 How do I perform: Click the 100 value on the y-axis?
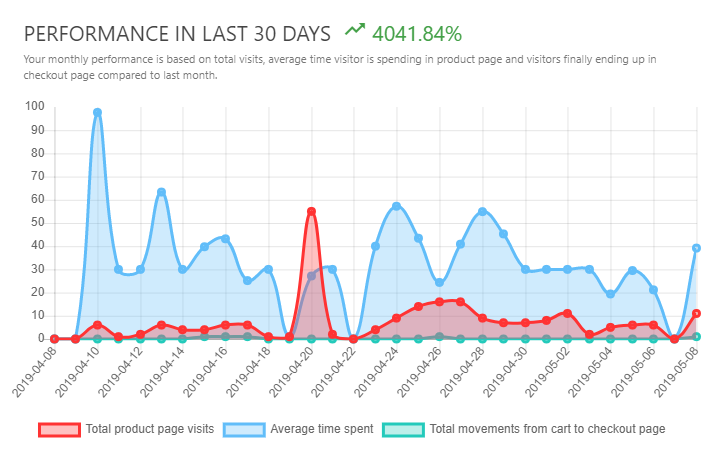[x=35, y=106]
